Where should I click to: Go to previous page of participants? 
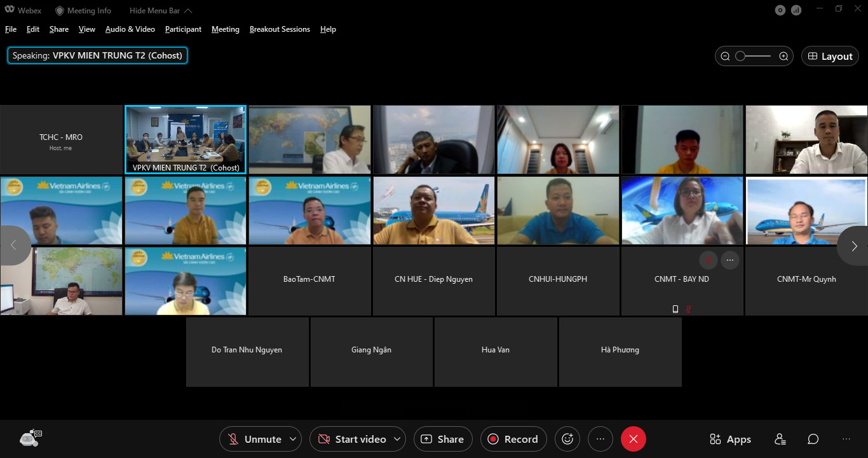coord(14,246)
